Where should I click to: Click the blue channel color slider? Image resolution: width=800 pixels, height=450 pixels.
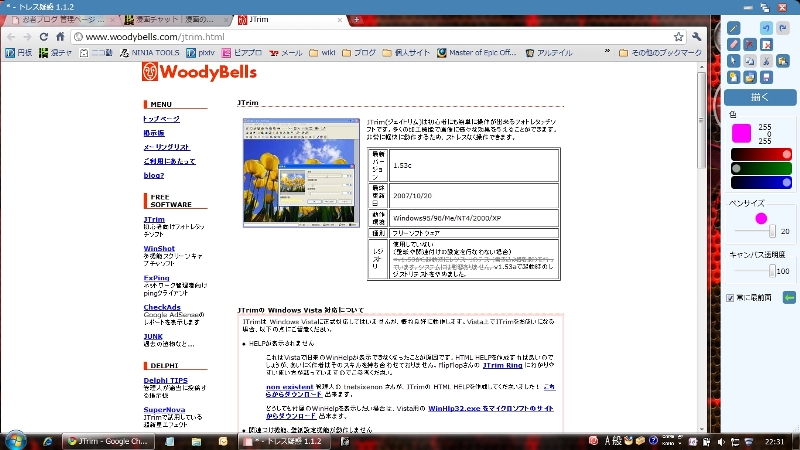pyautogui.click(x=761, y=183)
